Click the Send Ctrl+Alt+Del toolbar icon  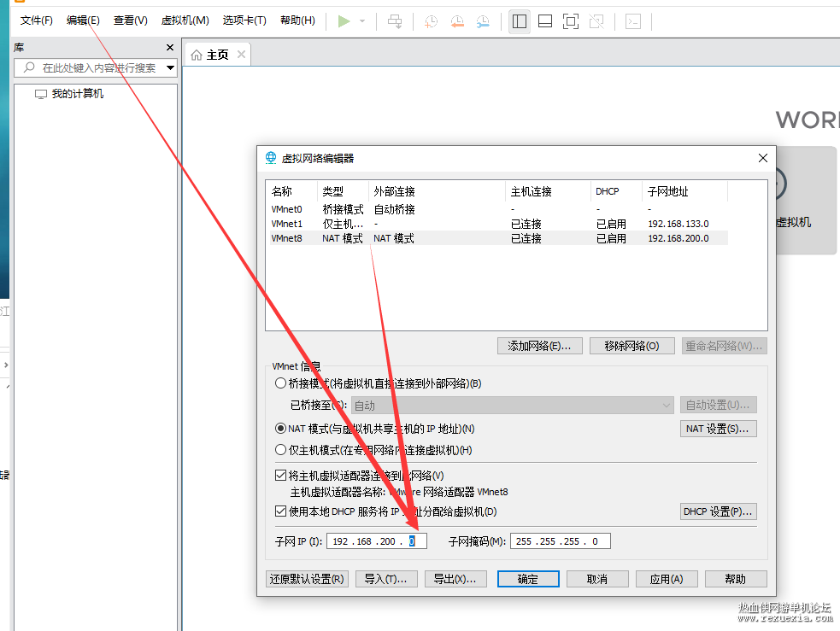[x=395, y=21]
